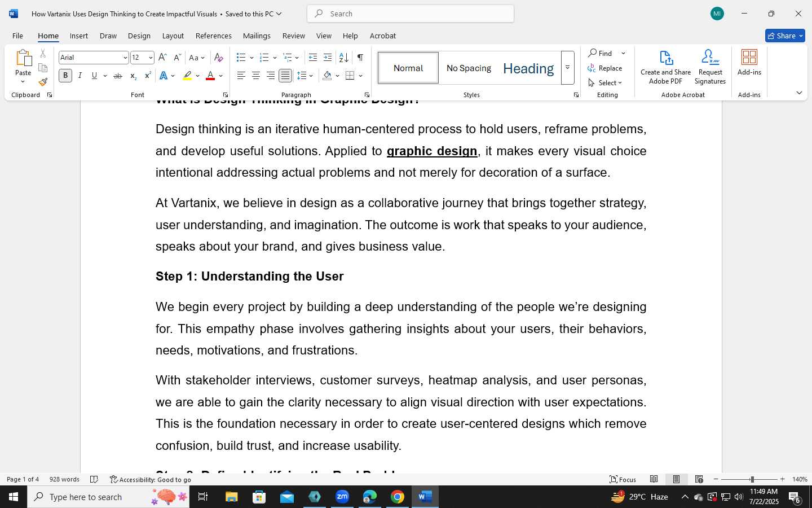Click Create and Share Adobe PDF
Viewport: 812px width, 508px height.
click(665, 67)
